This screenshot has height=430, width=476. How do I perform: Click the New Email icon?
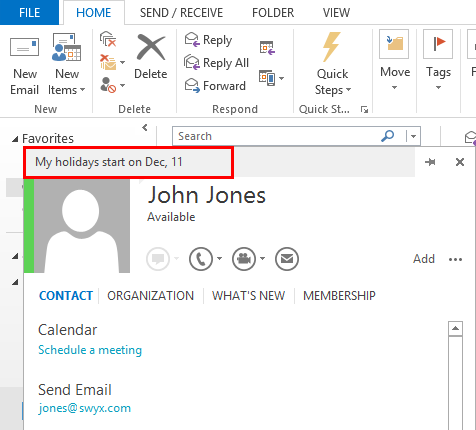24,47
